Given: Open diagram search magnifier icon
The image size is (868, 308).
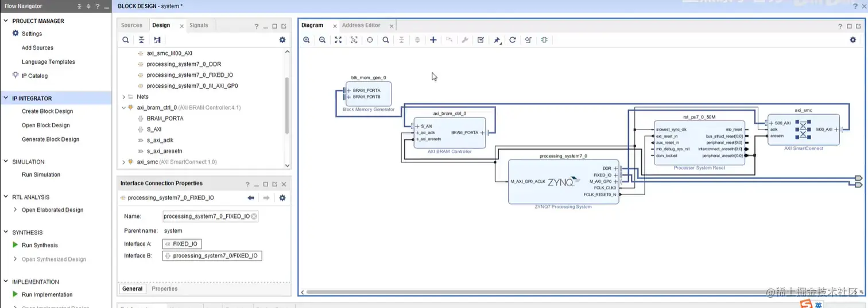Looking at the screenshot, I should (x=386, y=40).
